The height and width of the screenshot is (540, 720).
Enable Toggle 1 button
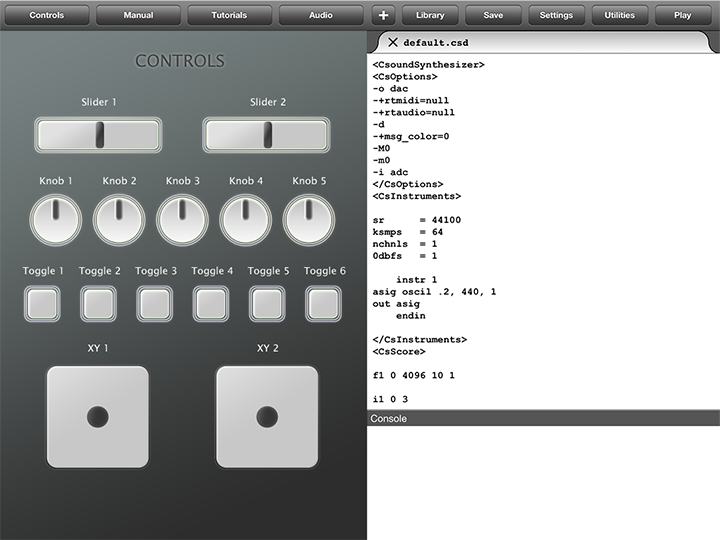pyautogui.click(x=42, y=304)
